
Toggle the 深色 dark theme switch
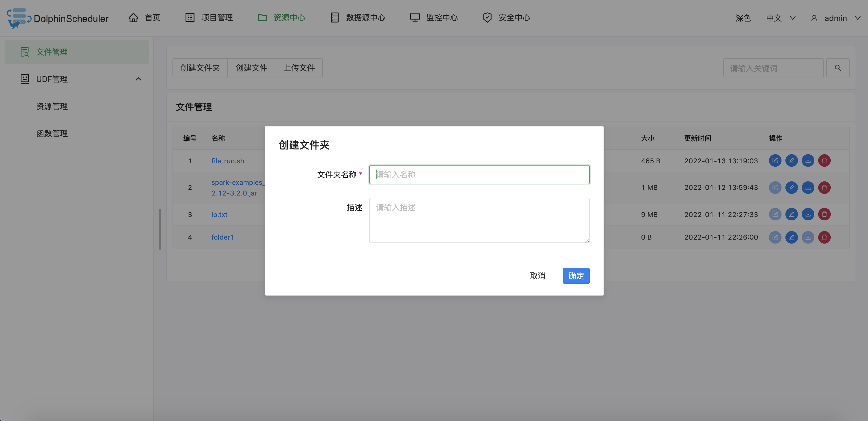pyautogui.click(x=743, y=18)
